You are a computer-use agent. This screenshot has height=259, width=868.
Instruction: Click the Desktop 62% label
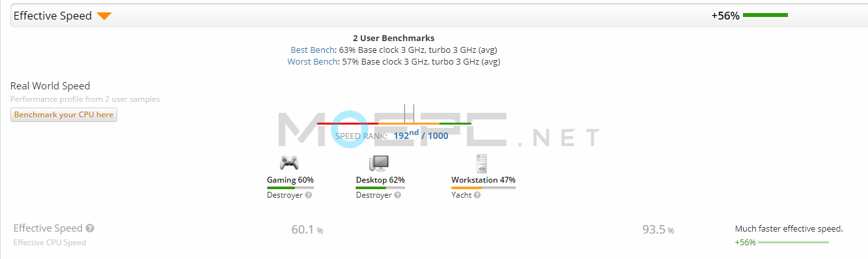380,179
